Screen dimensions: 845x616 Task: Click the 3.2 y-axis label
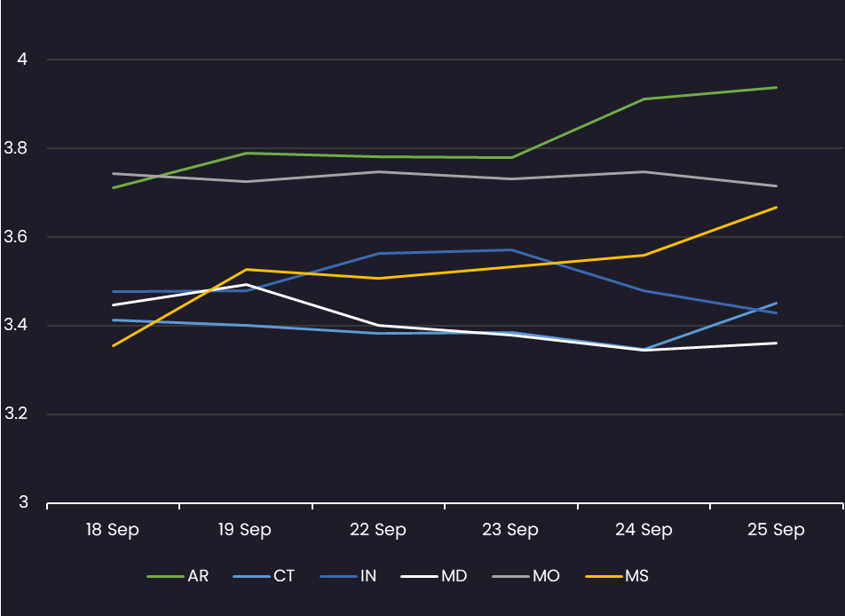click(x=18, y=415)
